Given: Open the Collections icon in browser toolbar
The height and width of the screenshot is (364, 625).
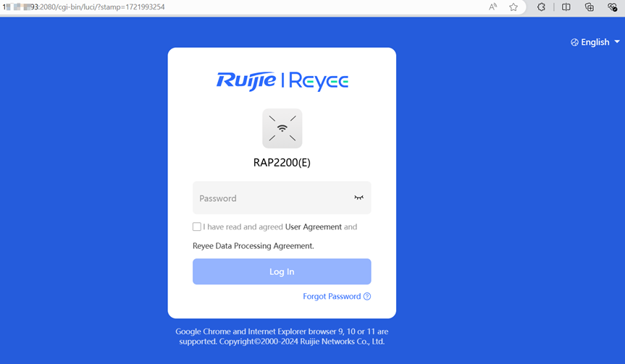Looking at the screenshot, I should coord(589,7).
